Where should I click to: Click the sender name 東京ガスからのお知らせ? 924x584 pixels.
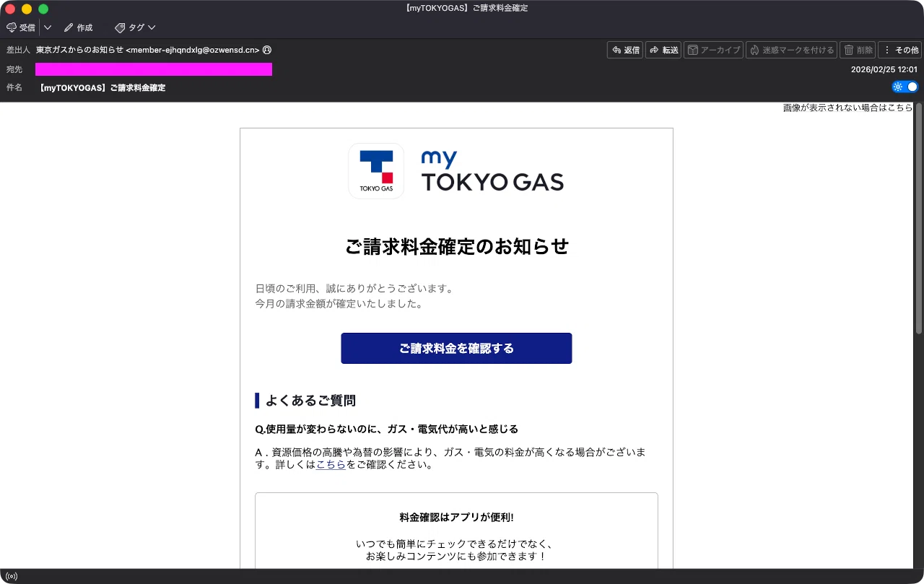[x=80, y=50]
